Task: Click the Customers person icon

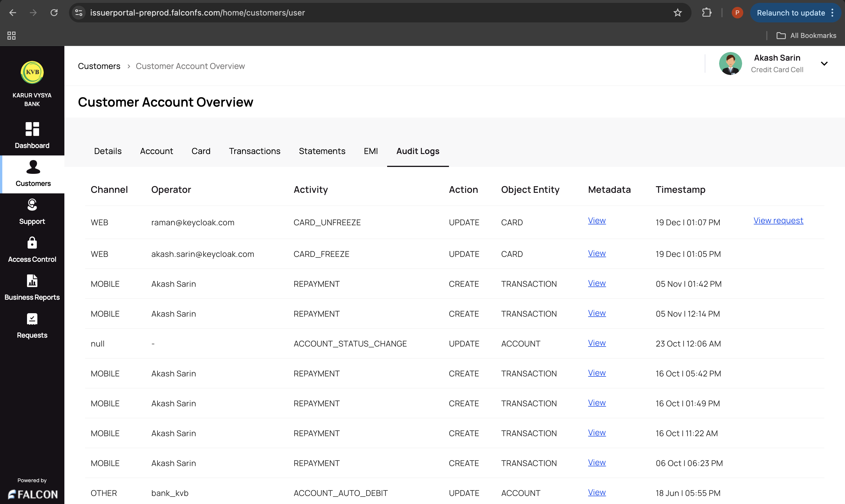Action: pyautogui.click(x=33, y=167)
